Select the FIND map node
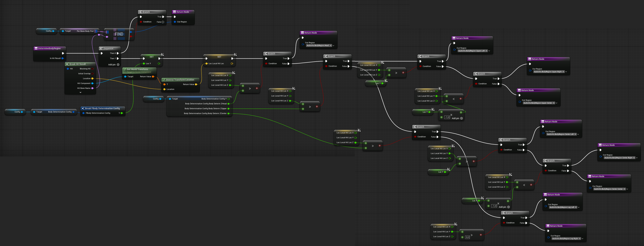Image resolution: width=644 pixels, height=246 pixels. [119, 34]
